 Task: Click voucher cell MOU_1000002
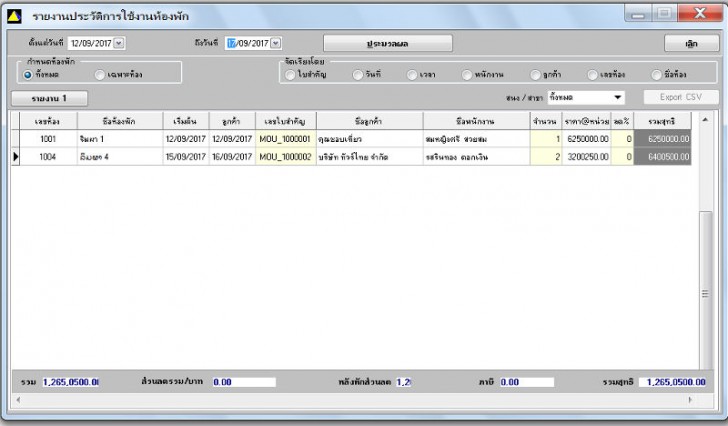click(286, 157)
